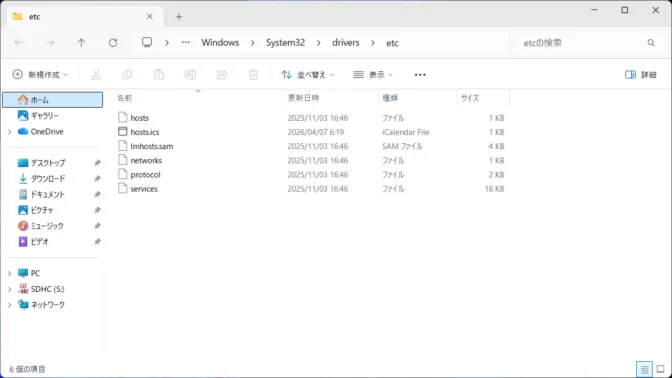Click the Delete trash can icon
This screenshot has height=378, width=672.
(253, 75)
